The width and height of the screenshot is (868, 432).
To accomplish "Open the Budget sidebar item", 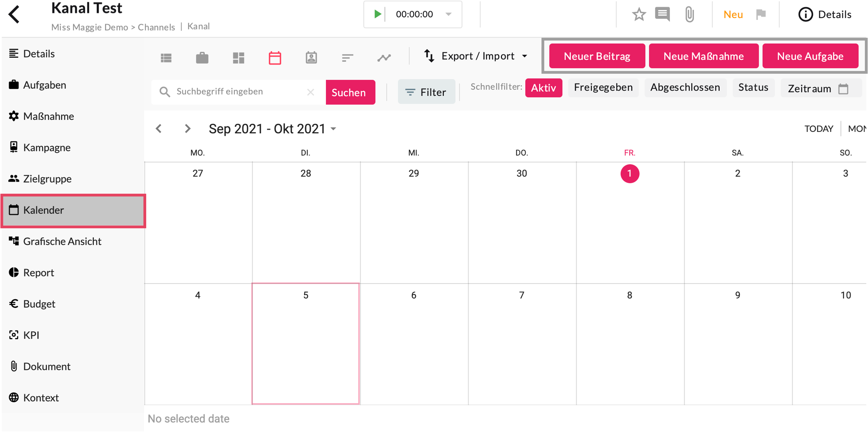I will coord(39,304).
